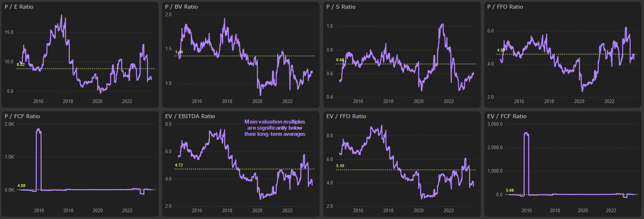Click the 8.82 average label on P/E chart
The height and width of the screenshot is (219, 644).
(x=21, y=64)
